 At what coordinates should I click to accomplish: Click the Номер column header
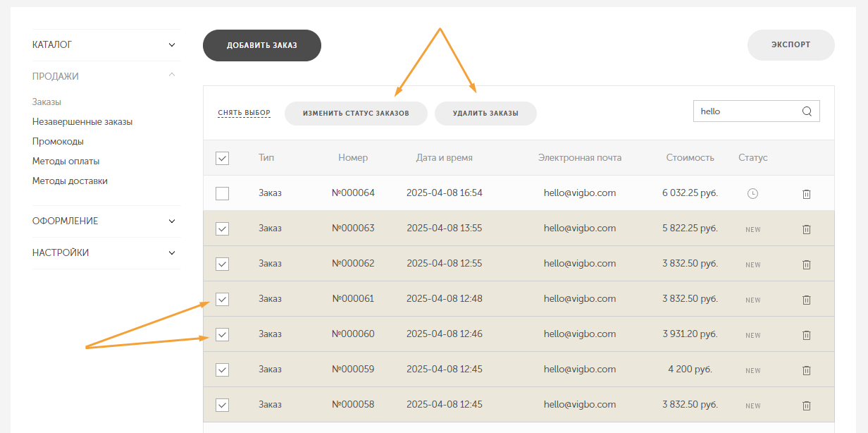point(353,158)
